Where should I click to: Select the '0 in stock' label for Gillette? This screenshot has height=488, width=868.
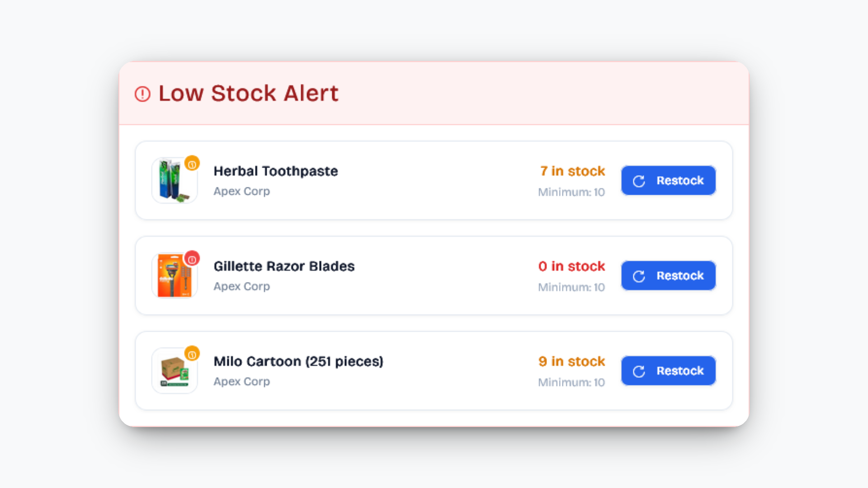(571, 267)
